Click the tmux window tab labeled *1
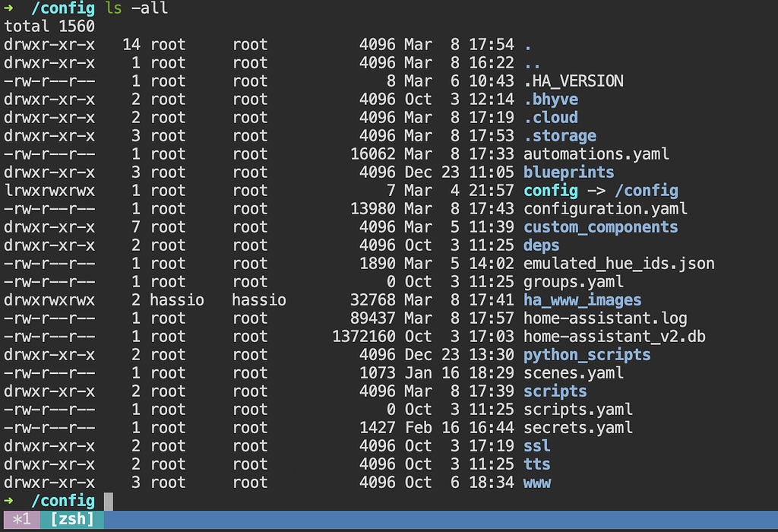 pos(21,520)
